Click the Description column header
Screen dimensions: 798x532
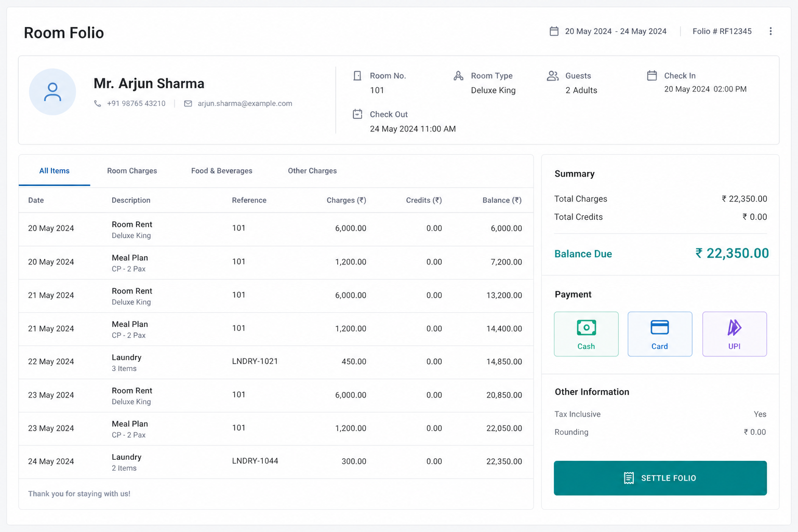(131, 200)
